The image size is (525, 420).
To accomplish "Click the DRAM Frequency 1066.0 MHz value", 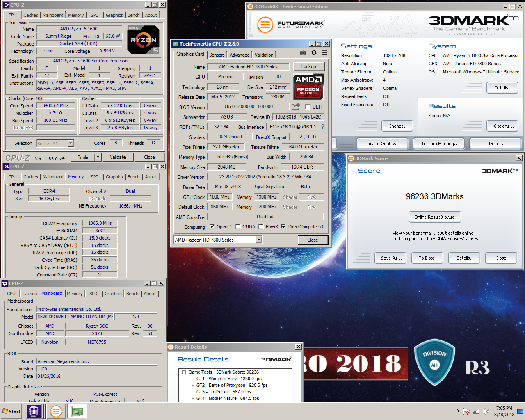I will [x=100, y=223].
